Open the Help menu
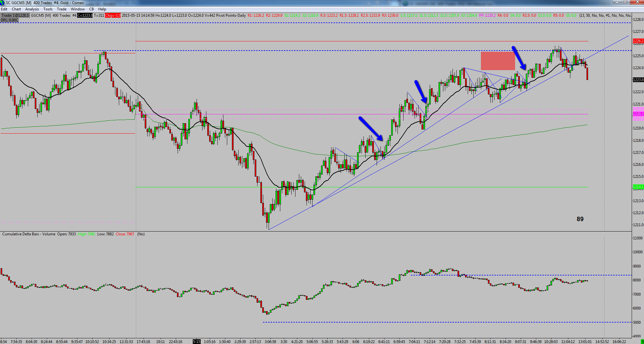The image size is (644, 344). point(102,9)
